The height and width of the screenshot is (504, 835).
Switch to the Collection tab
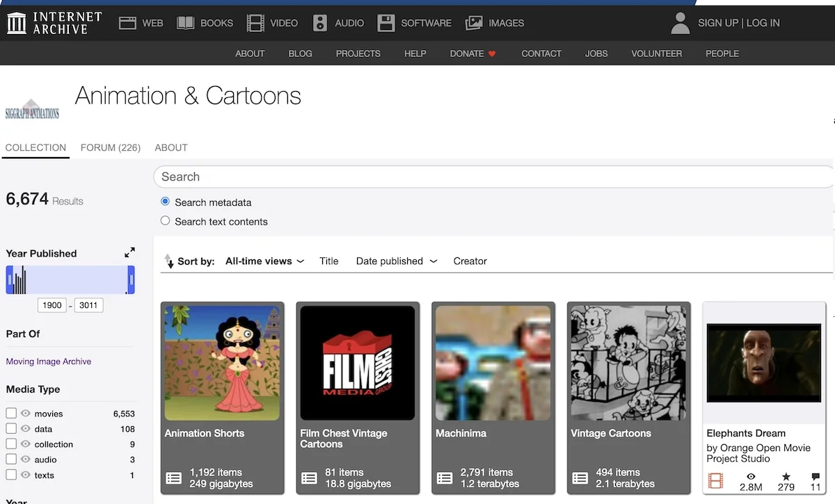click(35, 147)
